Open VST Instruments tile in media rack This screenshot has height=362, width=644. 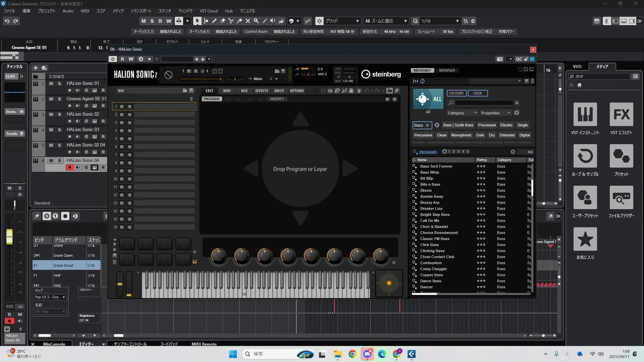pyautogui.click(x=585, y=114)
